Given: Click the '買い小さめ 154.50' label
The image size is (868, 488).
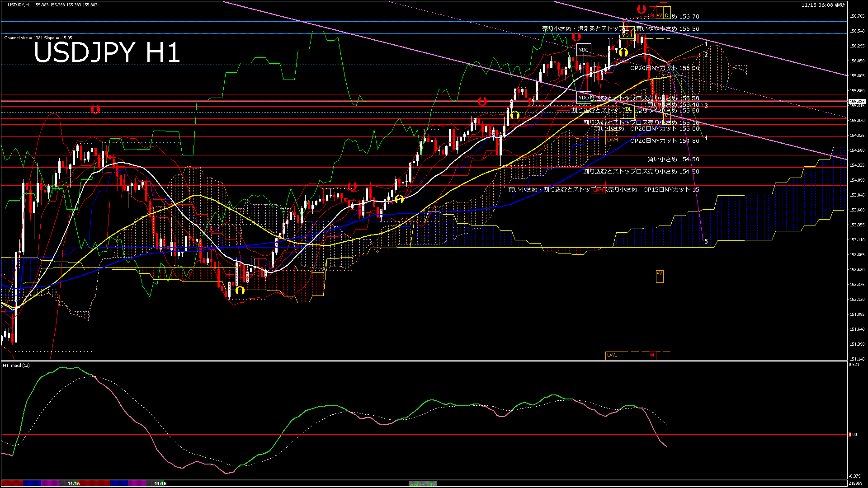Looking at the screenshot, I should click(x=674, y=160).
